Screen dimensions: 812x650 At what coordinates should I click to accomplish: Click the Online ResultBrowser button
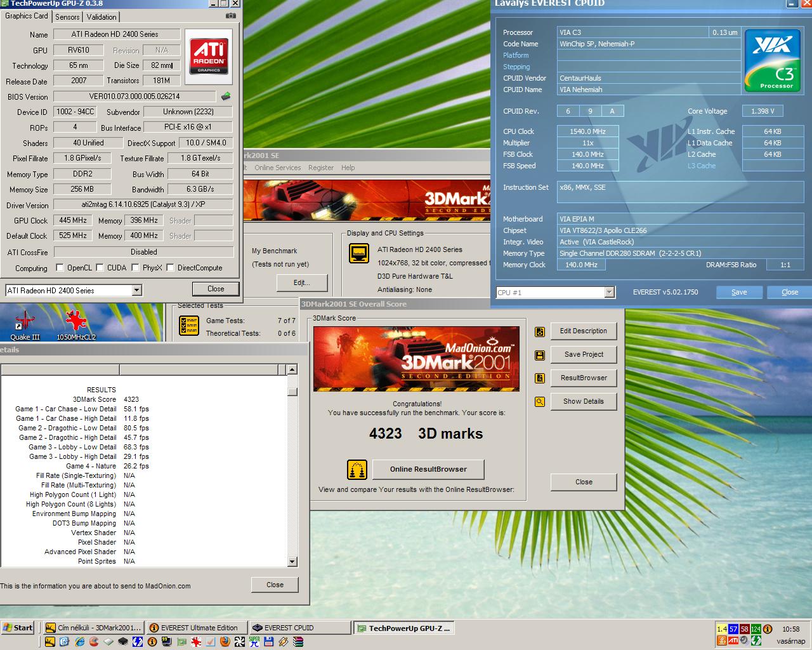pos(428,470)
